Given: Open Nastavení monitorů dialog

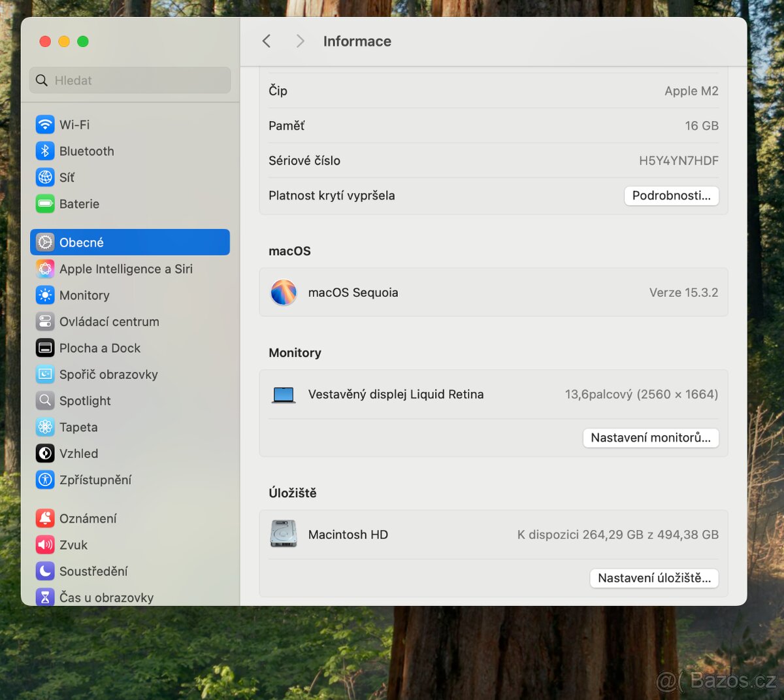Looking at the screenshot, I should click(650, 438).
